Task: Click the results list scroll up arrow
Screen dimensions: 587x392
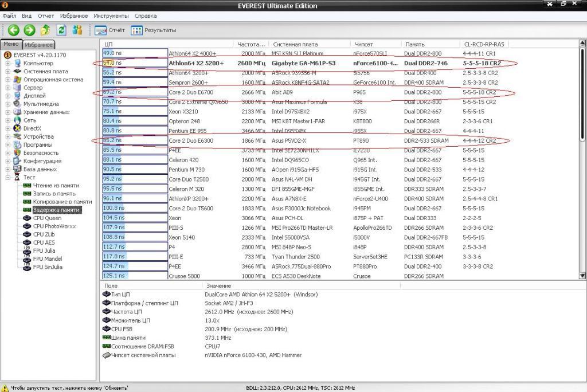Action: 582,44
